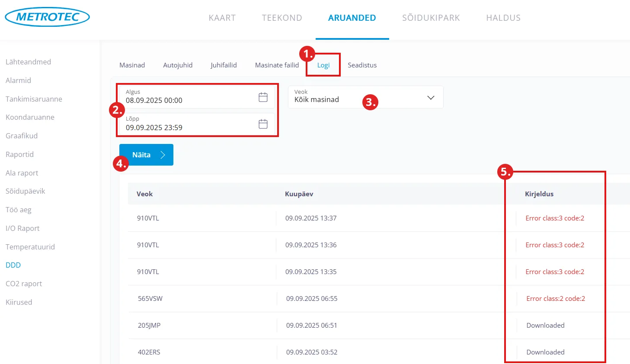
Task: Open Tankimisaruanne in the sidebar
Action: [x=34, y=99]
